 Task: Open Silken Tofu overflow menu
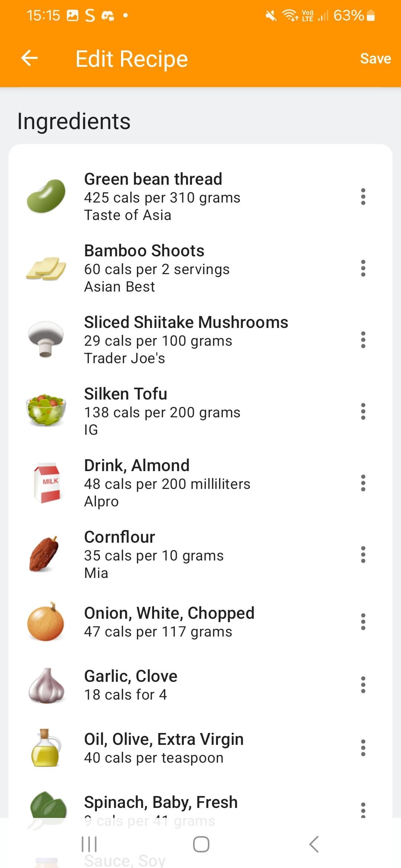[363, 411]
